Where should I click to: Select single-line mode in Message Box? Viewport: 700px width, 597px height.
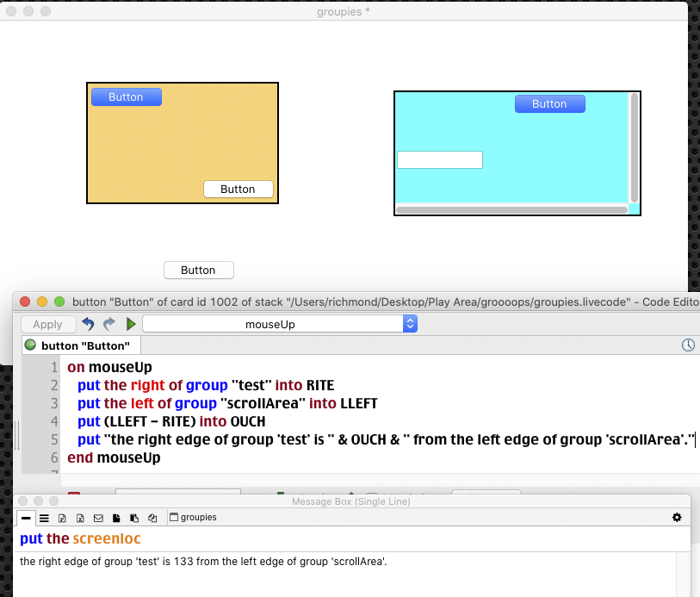(x=26, y=518)
